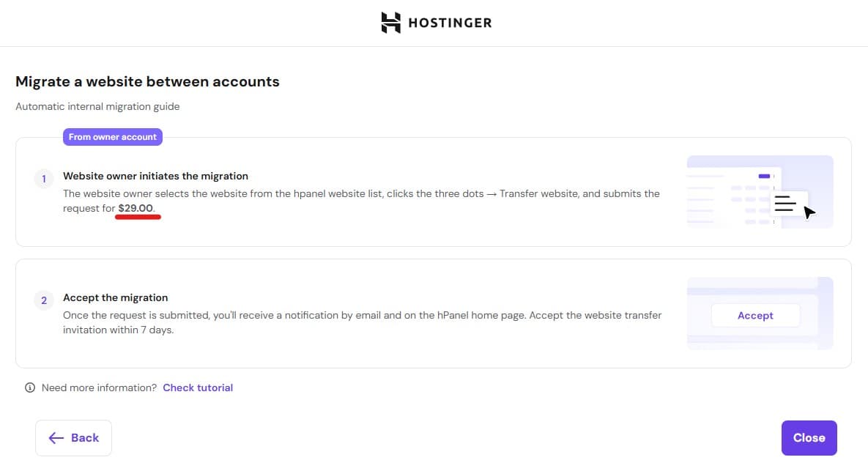Click the HOSTINGER wordmark in header
The height and width of the screenshot is (471, 868).
pyautogui.click(x=450, y=23)
